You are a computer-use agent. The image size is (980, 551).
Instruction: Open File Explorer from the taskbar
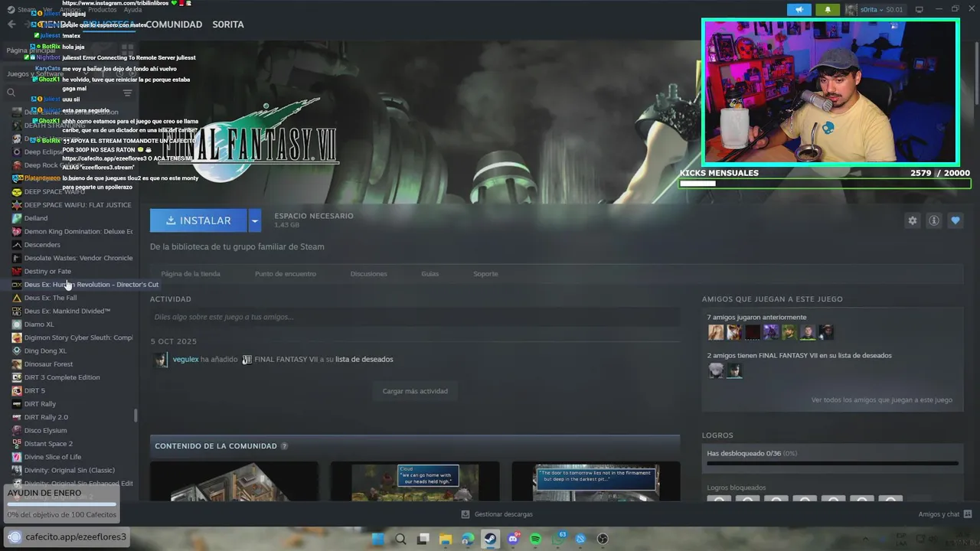(445, 539)
